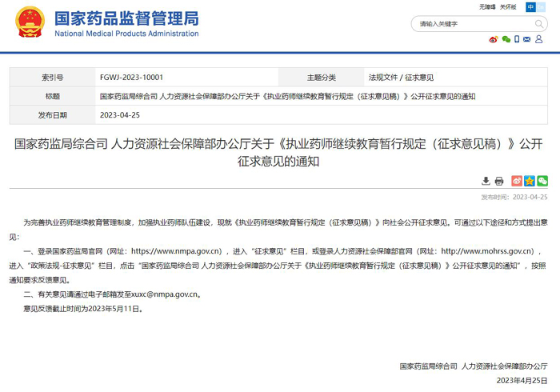560x392 pixels.
Task: Open the https://www.nmpa.gov.cn link in text
Action: [x=177, y=251]
